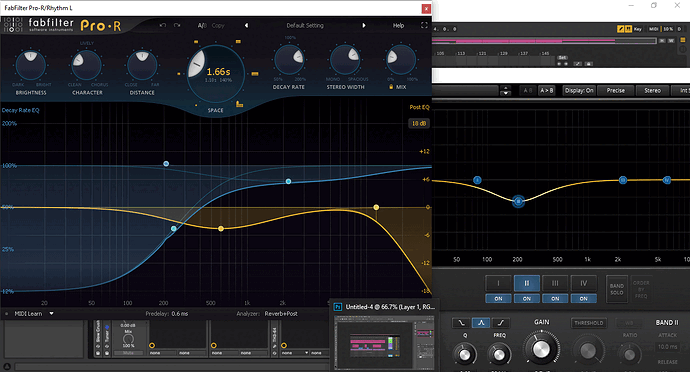The height and width of the screenshot is (372, 690).
Task: Select yellow Post EQ node in the dip
Action: click(221, 228)
